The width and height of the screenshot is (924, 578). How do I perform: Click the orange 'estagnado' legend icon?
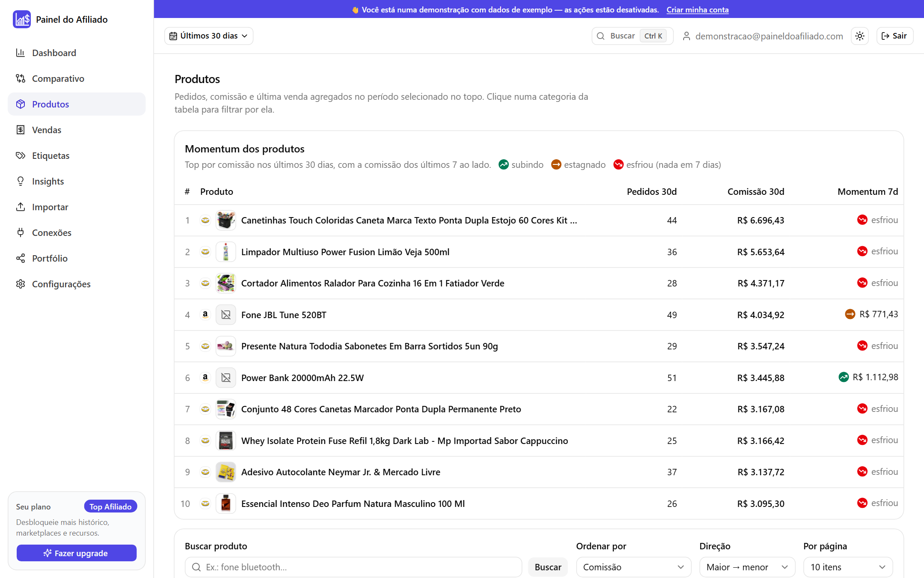pos(556,164)
